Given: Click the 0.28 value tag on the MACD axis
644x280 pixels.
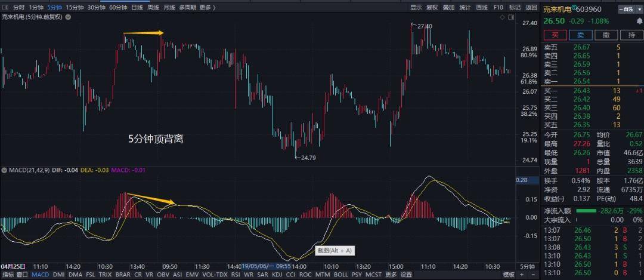Looking at the screenshot, I should (x=528, y=180).
